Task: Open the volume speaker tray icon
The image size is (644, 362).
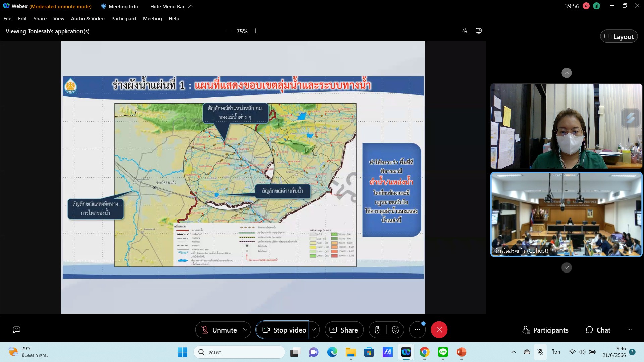Action: pyautogui.click(x=582, y=352)
